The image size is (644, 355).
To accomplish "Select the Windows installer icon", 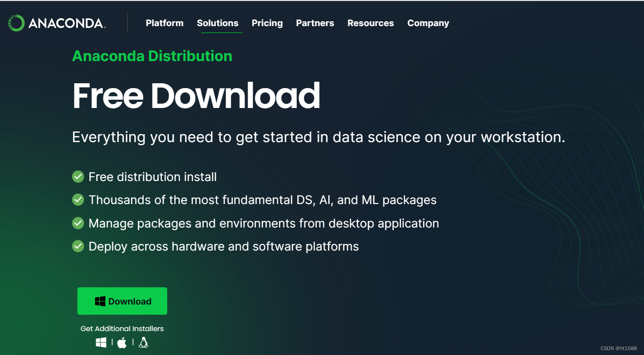I will click(101, 343).
